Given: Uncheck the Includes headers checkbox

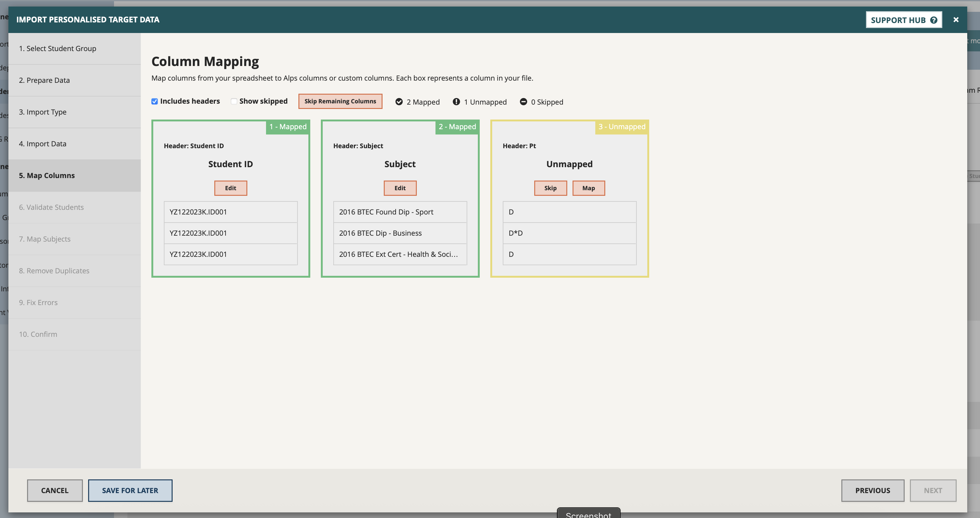Looking at the screenshot, I should pos(155,101).
